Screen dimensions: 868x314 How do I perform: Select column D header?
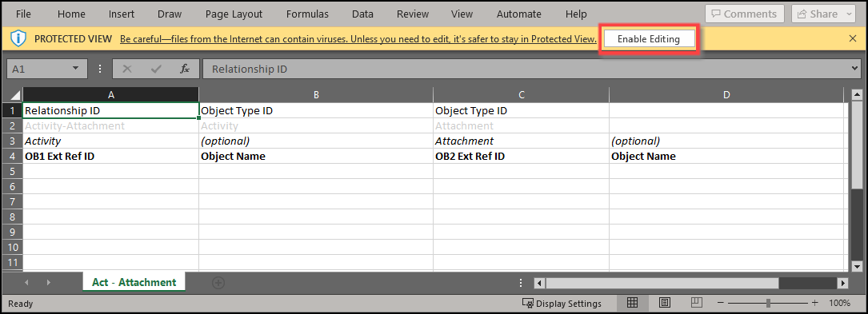point(726,95)
